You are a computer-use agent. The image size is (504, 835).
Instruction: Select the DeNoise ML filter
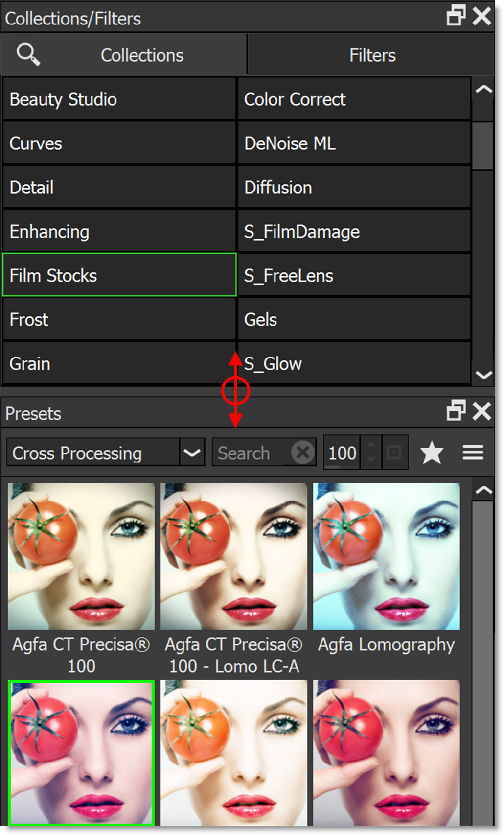[354, 143]
